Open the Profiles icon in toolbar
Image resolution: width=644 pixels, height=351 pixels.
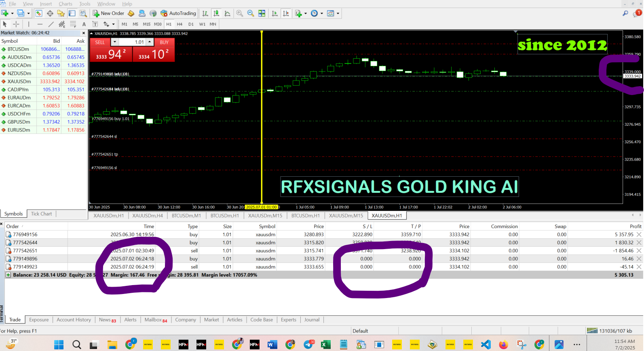pos(20,13)
